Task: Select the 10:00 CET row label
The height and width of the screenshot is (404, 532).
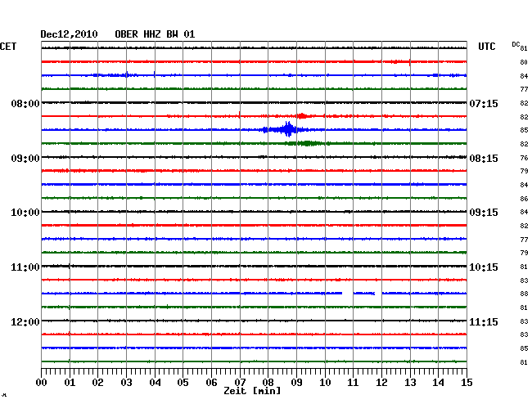Action: click(25, 213)
